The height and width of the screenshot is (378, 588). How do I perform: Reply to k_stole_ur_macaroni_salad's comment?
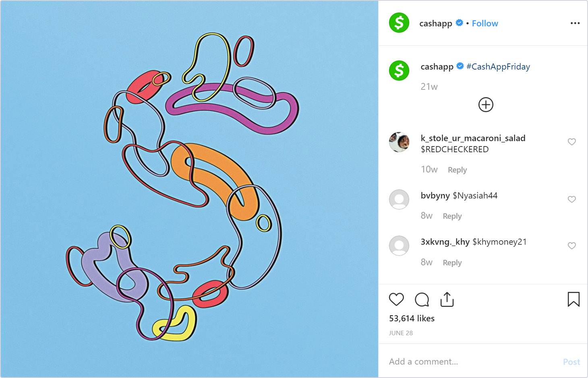[x=457, y=170]
